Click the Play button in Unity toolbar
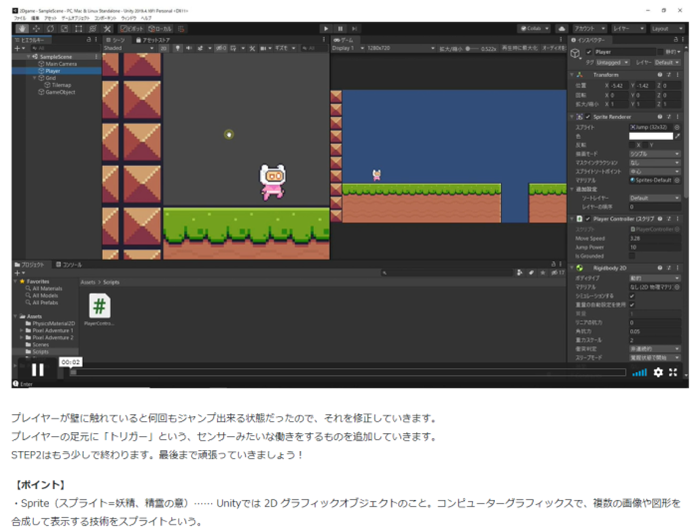 [326, 29]
